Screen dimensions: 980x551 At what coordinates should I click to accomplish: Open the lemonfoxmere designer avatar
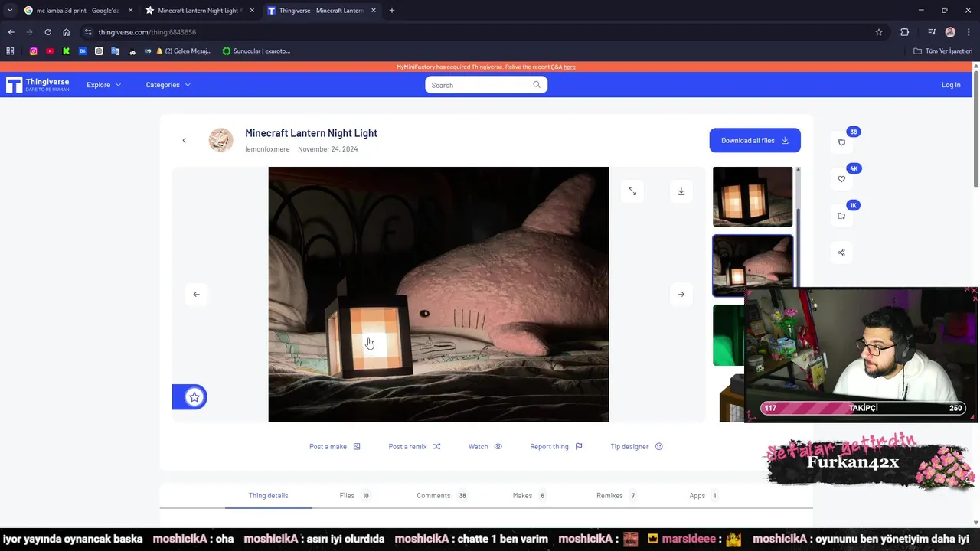221,140
